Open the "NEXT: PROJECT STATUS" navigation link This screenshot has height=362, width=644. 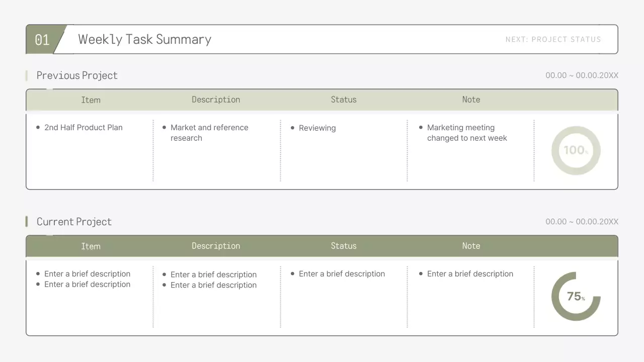(553, 39)
